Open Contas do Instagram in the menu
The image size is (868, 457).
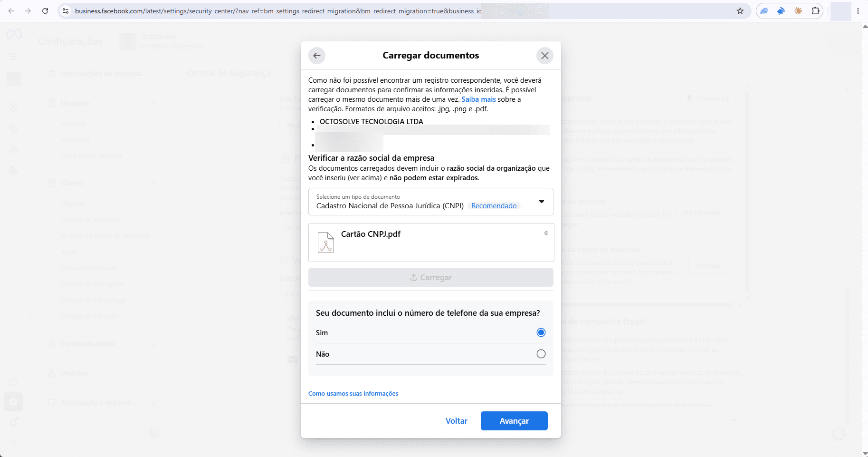pyautogui.click(x=92, y=284)
